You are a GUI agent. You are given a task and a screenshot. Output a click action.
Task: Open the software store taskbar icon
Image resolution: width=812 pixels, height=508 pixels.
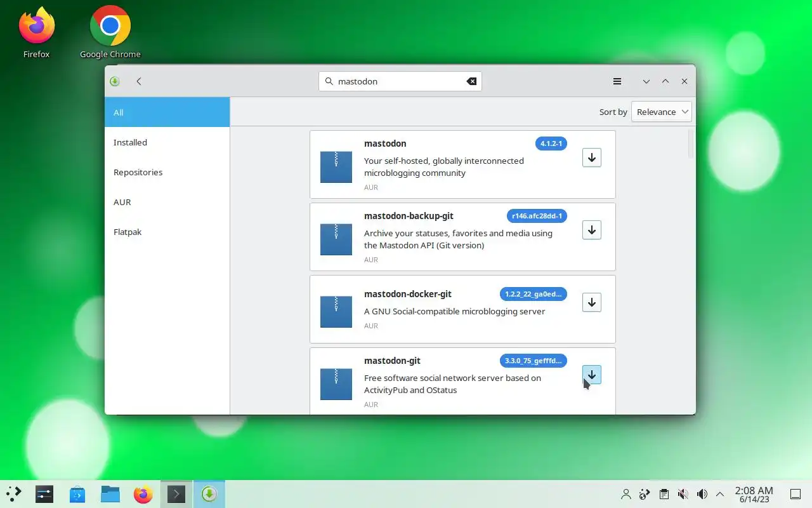pyautogui.click(x=77, y=494)
